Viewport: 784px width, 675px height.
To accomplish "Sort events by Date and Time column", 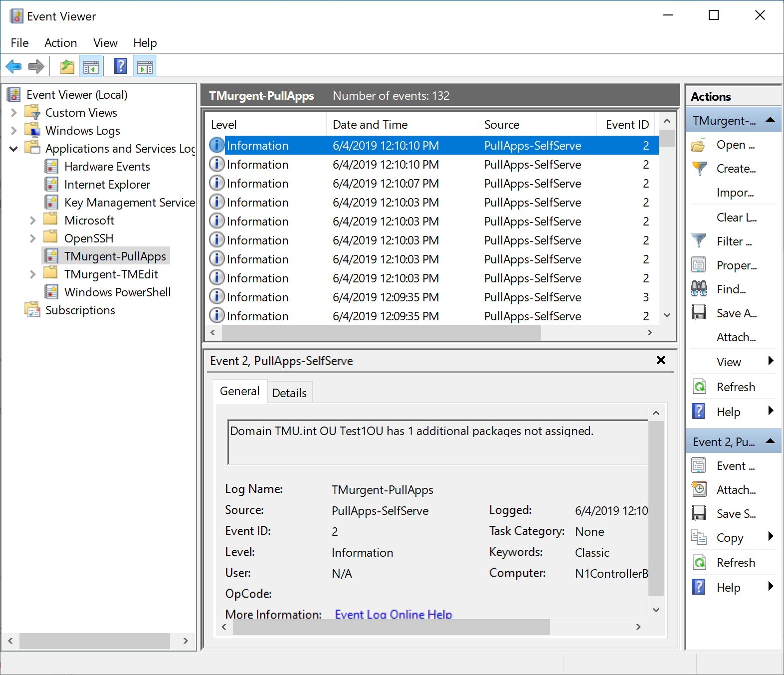I will 402,125.
